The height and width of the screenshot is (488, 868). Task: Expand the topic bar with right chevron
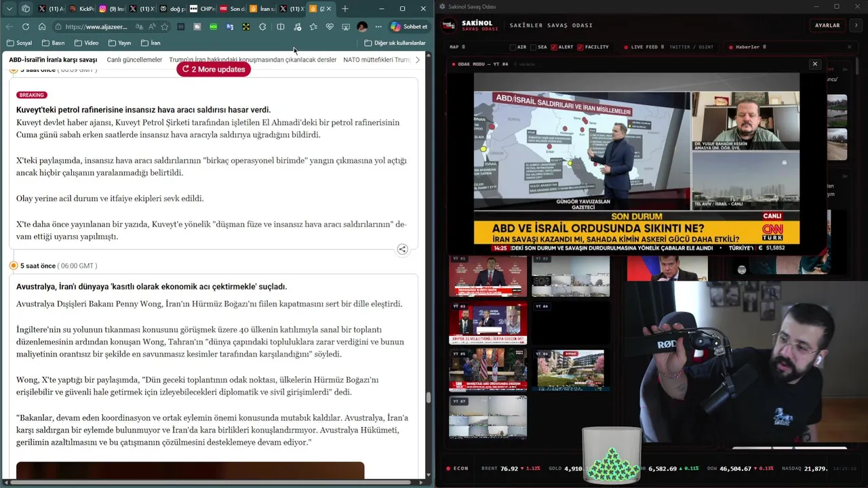(x=417, y=60)
